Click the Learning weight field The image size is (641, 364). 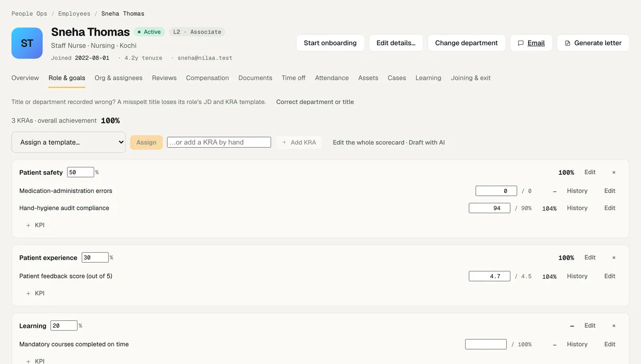click(64, 326)
